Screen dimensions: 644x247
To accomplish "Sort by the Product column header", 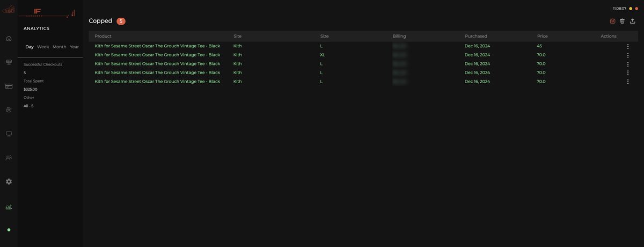I will point(103,36).
